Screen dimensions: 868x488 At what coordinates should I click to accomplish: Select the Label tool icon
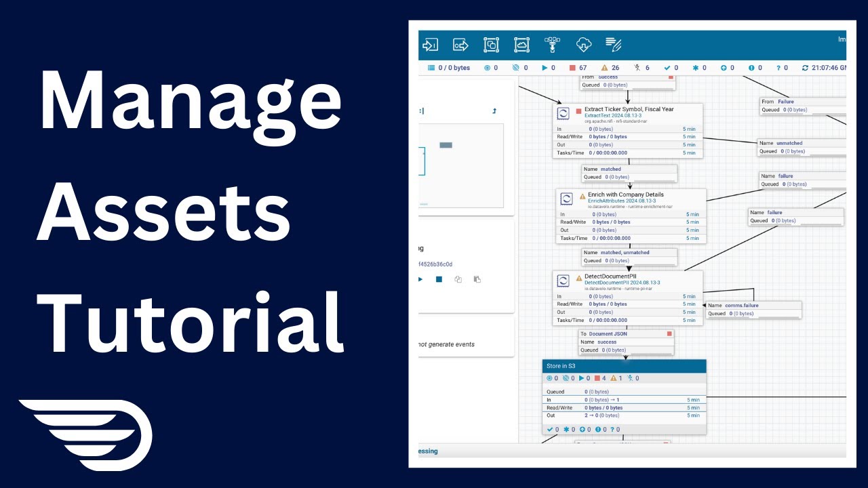(613, 45)
